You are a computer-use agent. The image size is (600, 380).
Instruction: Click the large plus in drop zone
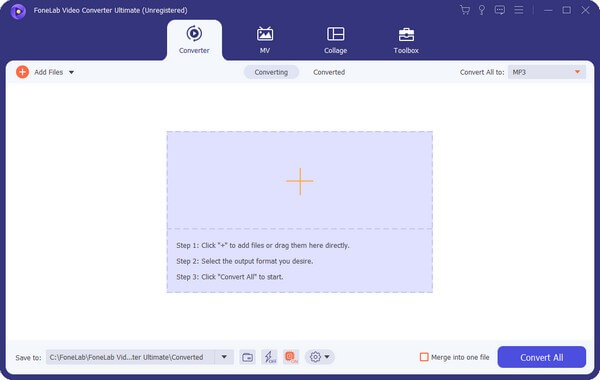point(300,181)
